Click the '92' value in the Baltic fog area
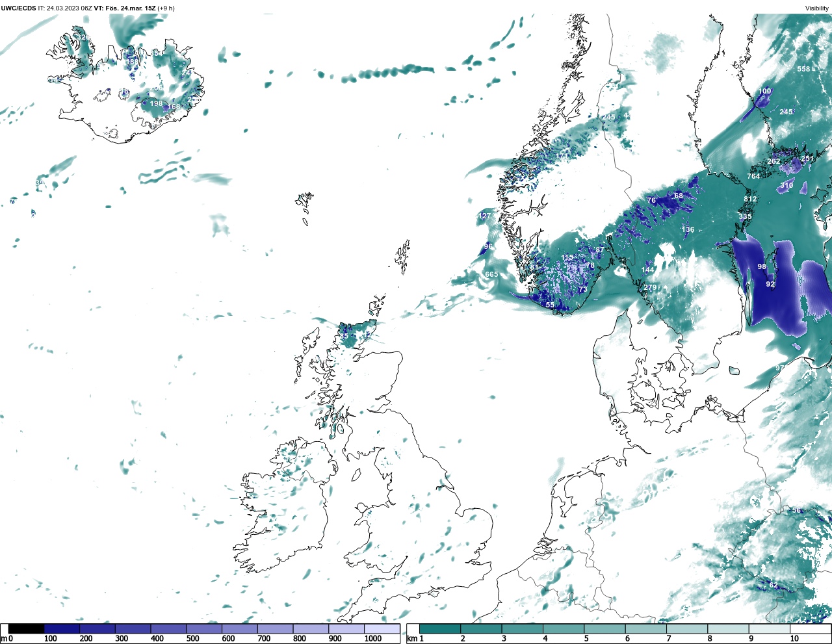This screenshot has height=644, width=832. click(770, 284)
